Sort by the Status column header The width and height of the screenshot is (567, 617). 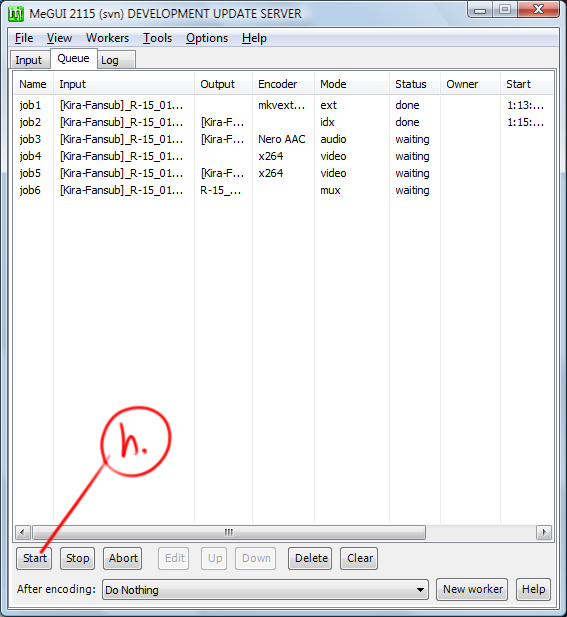pos(415,84)
